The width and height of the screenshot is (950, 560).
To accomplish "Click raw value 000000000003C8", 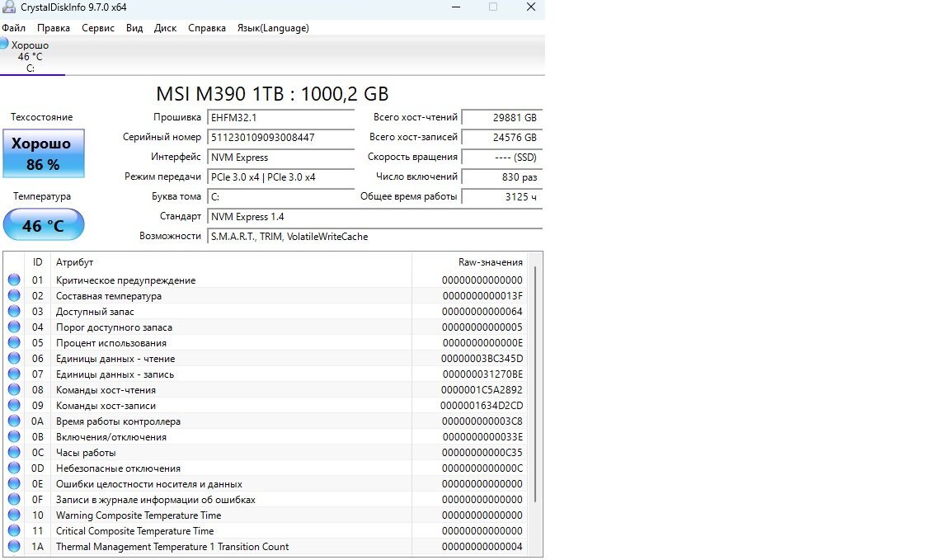I will [482, 421].
